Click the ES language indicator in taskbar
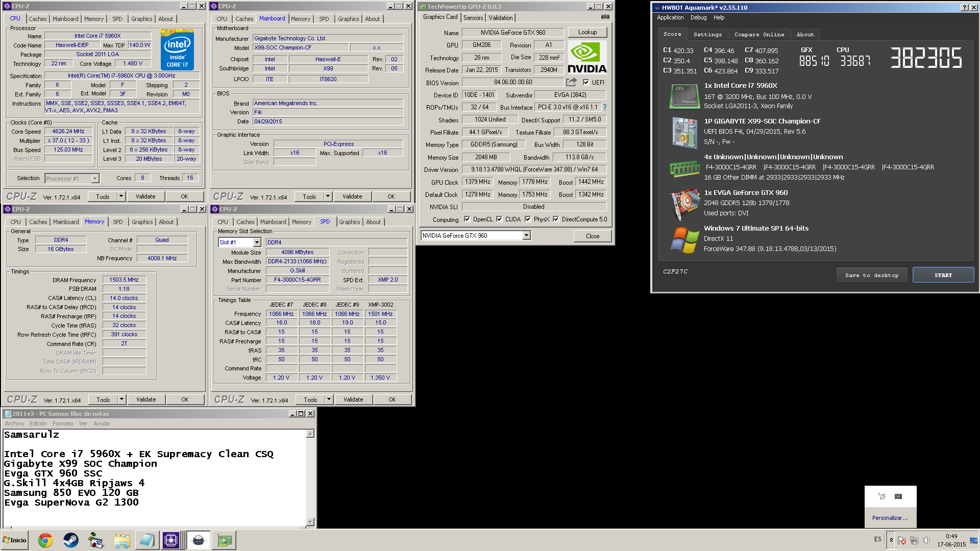Image resolution: width=980 pixels, height=551 pixels. 877,539
